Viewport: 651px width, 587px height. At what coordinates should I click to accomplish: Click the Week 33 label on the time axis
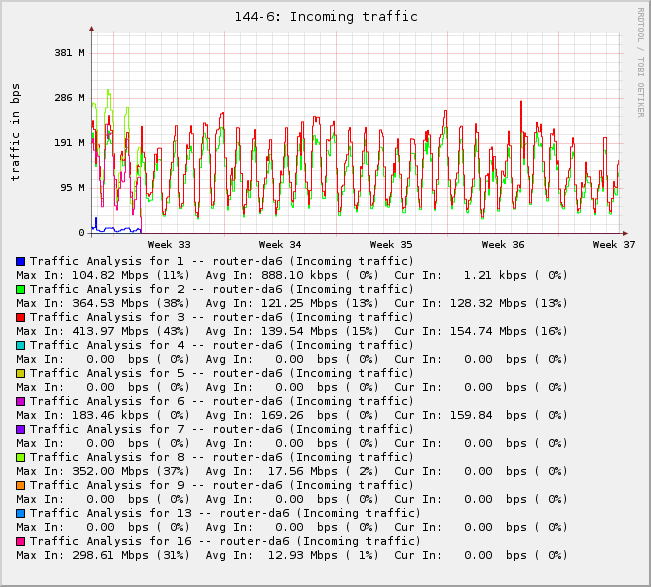coord(169,244)
